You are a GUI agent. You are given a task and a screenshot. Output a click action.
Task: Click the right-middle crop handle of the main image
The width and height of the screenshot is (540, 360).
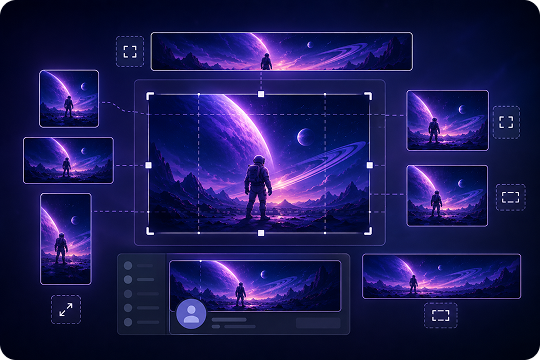tap(370, 165)
